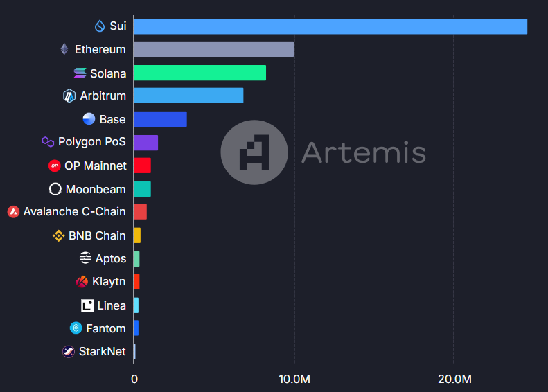Click the Moonbeam ring logo icon
The width and height of the screenshot is (548, 392).
(55, 189)
